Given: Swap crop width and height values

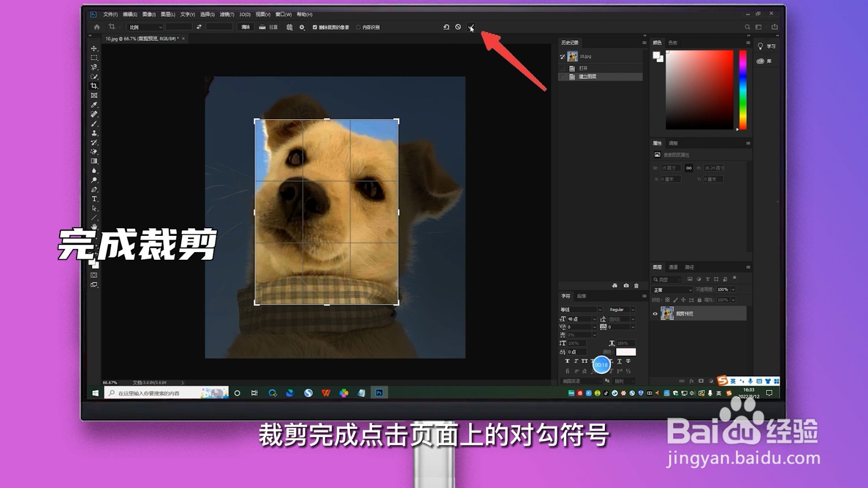Looking at the screenshot, I should [199, 27].
